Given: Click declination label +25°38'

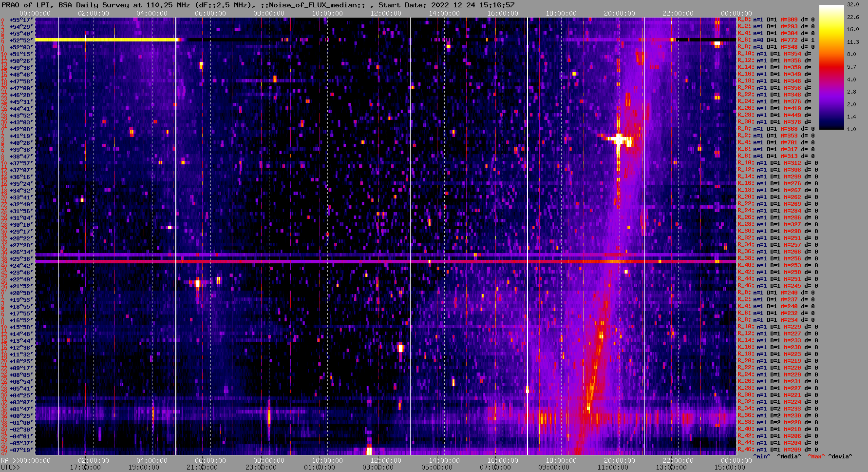Looking at the screenshot, I should coord(21,259).
